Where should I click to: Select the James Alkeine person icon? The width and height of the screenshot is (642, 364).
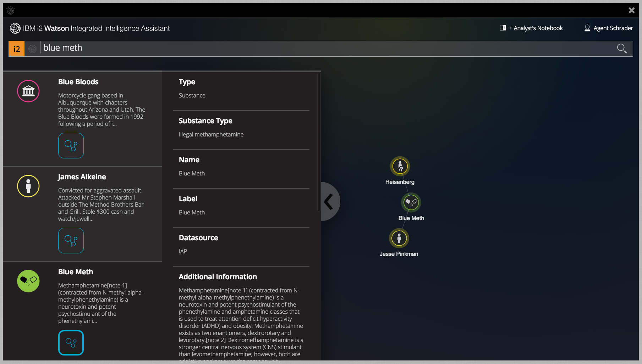click(x=28, y=186)
